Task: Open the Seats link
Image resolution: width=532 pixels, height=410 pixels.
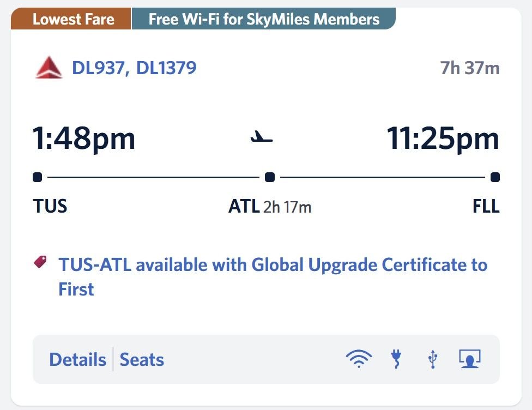Action: point(142,360)
